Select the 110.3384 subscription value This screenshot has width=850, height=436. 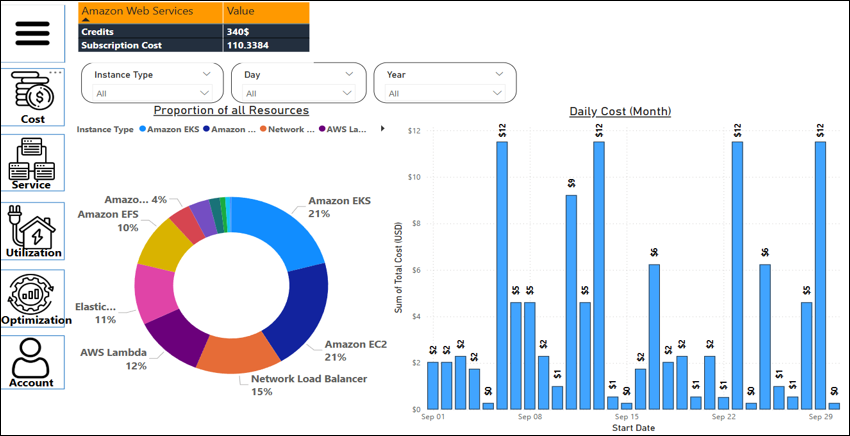pos(247,46)
